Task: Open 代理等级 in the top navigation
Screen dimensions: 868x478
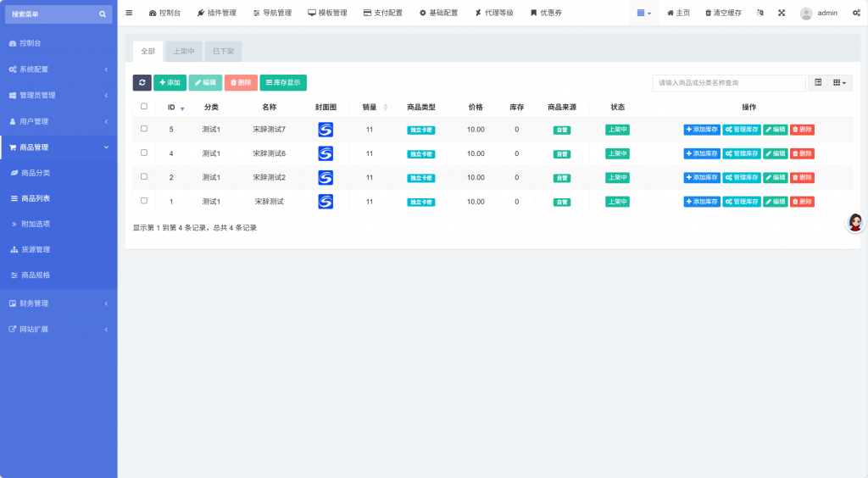Action: [494, 13]
